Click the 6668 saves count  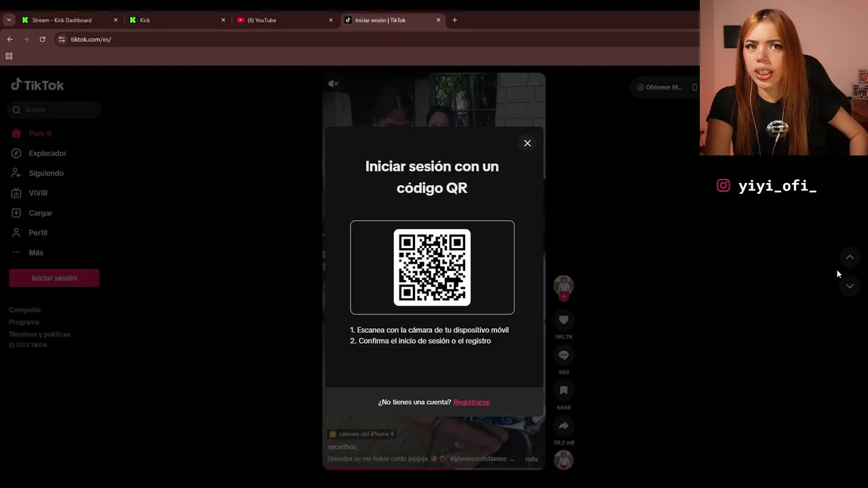(x=564, y=407)
